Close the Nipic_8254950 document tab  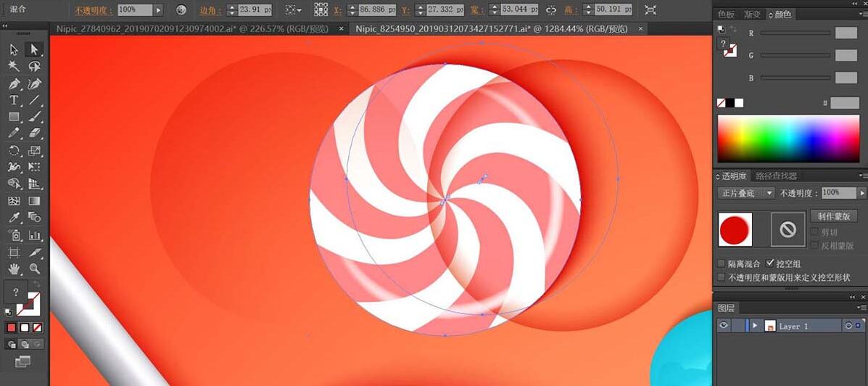(x=641, y=28)
